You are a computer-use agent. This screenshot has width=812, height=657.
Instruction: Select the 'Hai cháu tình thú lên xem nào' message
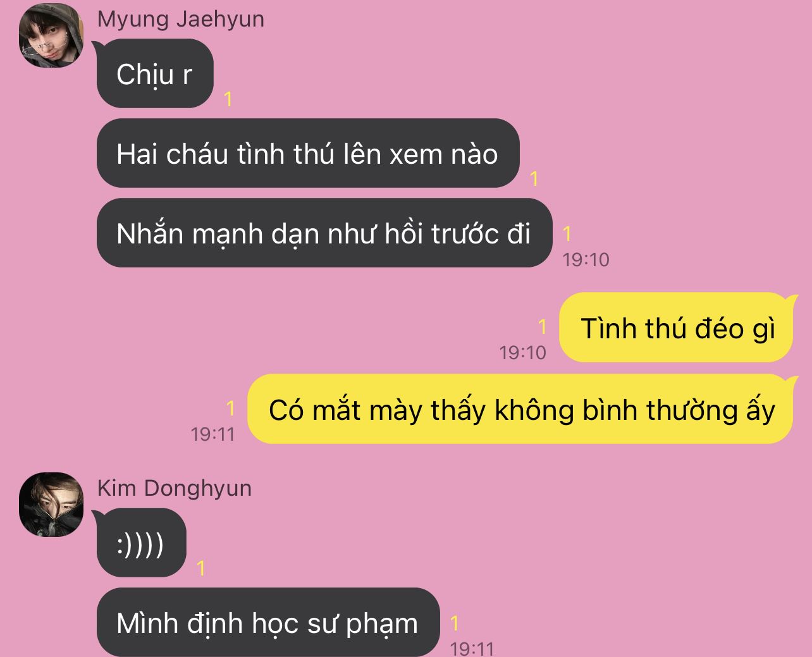(308, 154)
